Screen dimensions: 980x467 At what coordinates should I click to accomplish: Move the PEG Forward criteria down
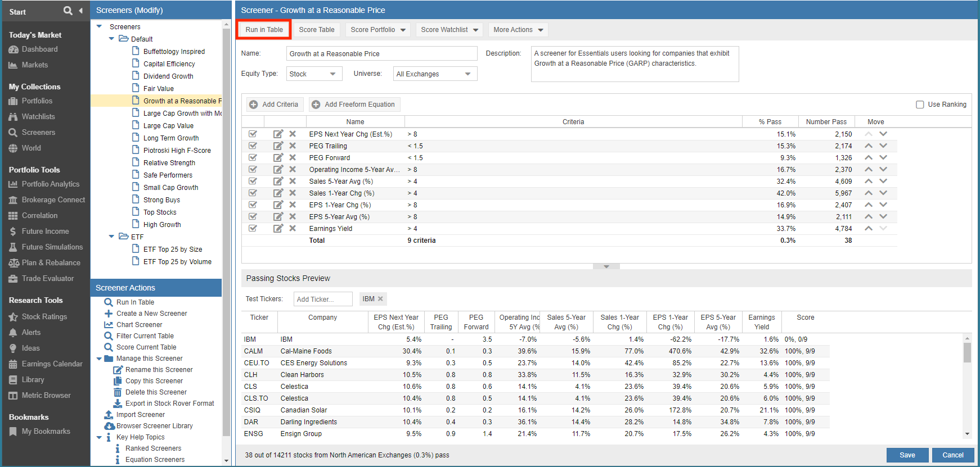883,157
